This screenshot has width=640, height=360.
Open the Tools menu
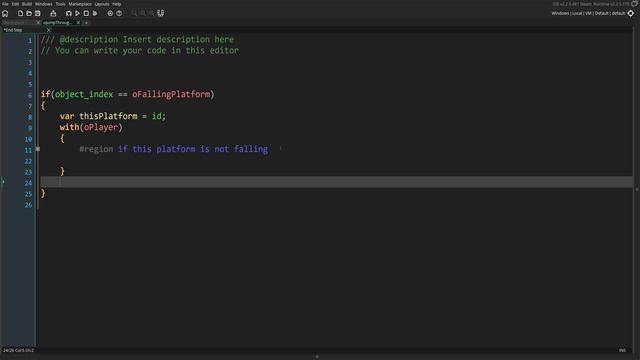(60, 4)
